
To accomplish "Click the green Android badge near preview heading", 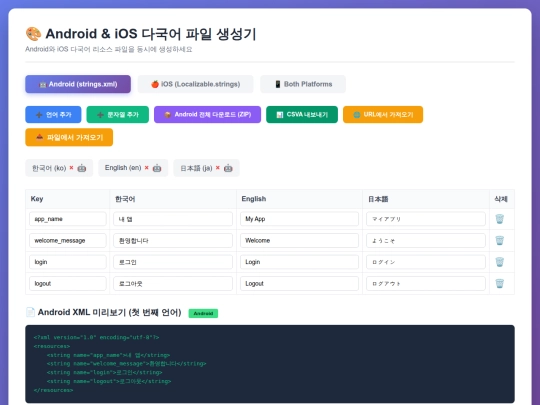I will click(x=203, y=313).
